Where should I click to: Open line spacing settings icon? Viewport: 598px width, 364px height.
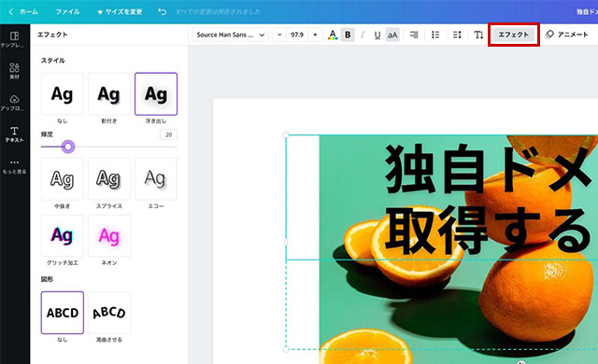pyautogui.click(x=457, y=35)
